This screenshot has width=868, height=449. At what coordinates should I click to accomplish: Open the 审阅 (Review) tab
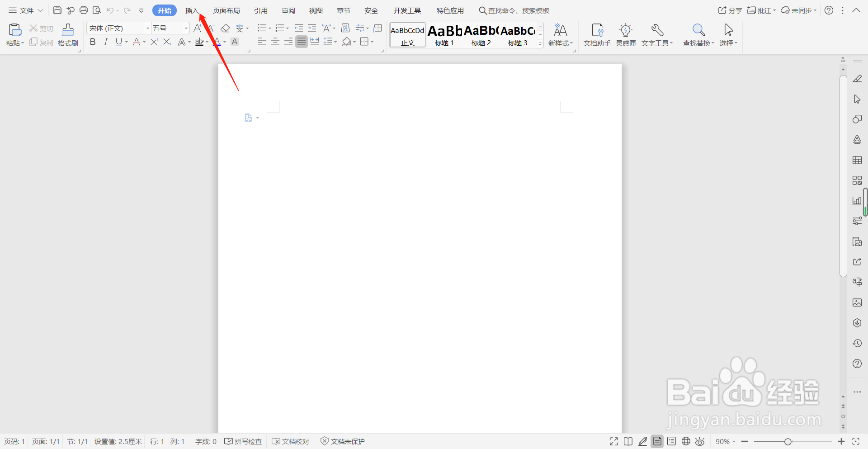click(x=288, y=10)
